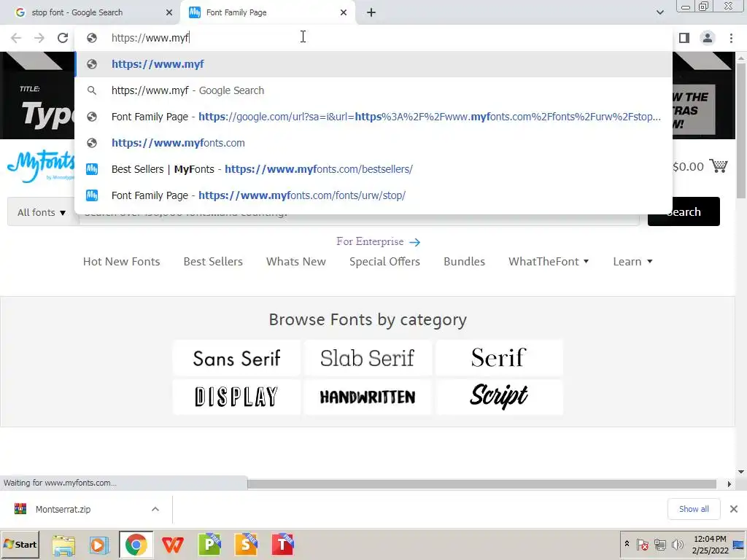Viewport: 747px width, 560px height.
Task: Open the tab search chevron
Action: pyautogui.click(x=659, y=12)
